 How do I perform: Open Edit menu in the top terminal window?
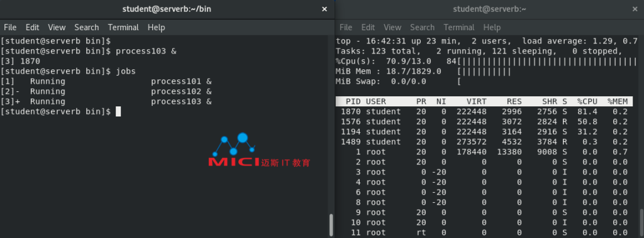(x=368, y=28)
